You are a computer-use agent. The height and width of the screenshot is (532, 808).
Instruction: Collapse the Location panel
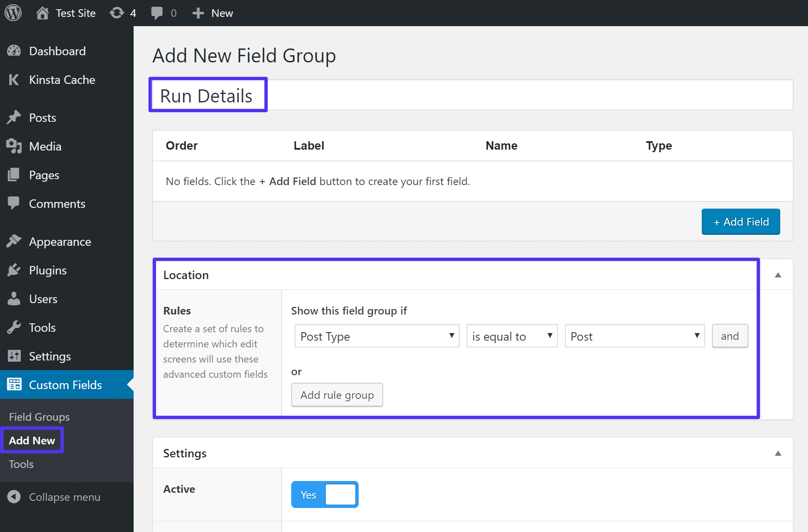[x=778, y=275]
